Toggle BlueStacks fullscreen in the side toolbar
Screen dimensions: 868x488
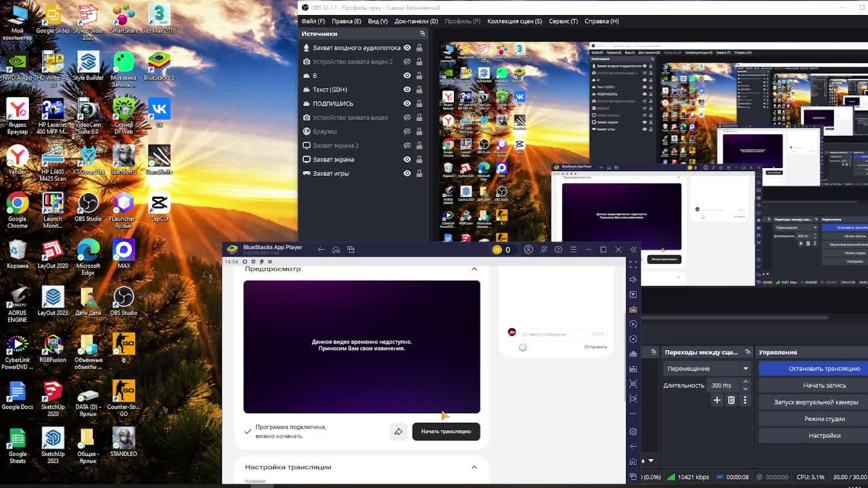[x=633, y=264]
